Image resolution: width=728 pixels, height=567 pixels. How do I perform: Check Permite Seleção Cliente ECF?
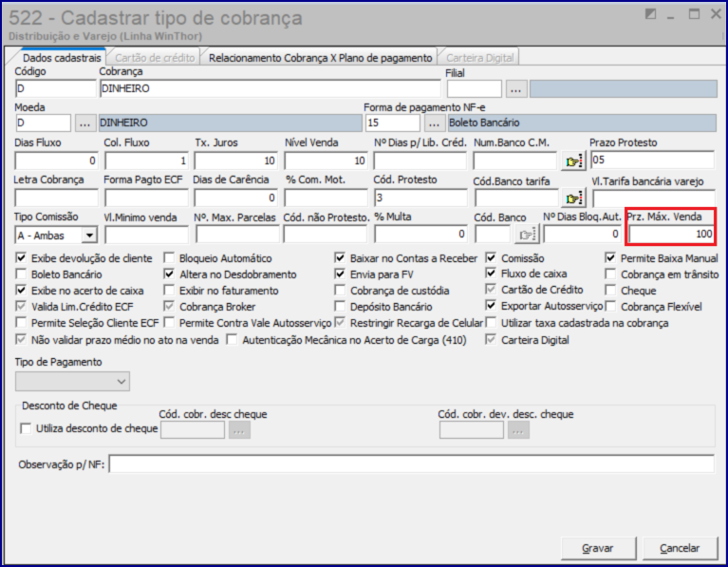pyautogui.click(x=21, y=323)
